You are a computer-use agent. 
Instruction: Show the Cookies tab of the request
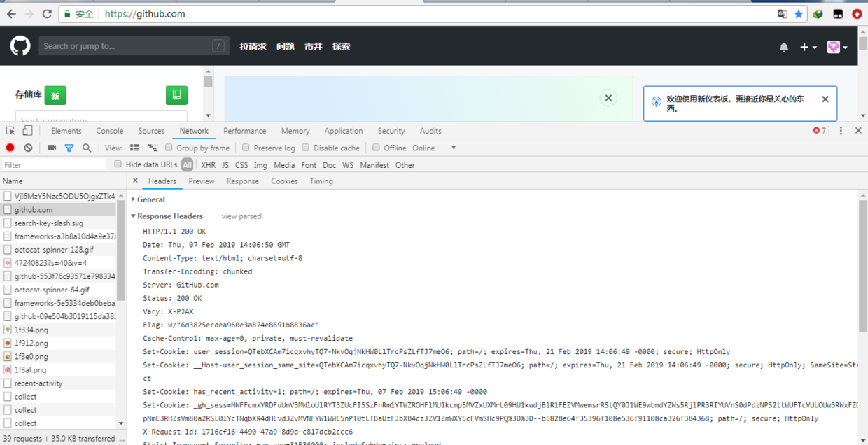click(x=284, y=181)
